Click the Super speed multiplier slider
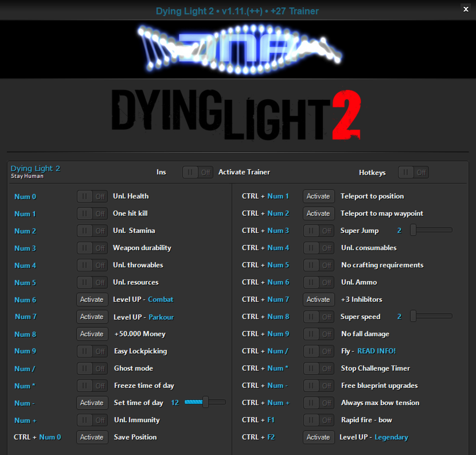 pyautogui.click(x=431, y=316)
